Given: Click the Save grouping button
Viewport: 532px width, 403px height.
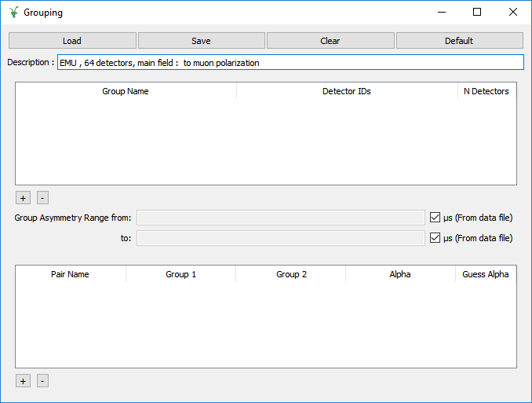Looking at the screenshot, I should pos(201,41).
